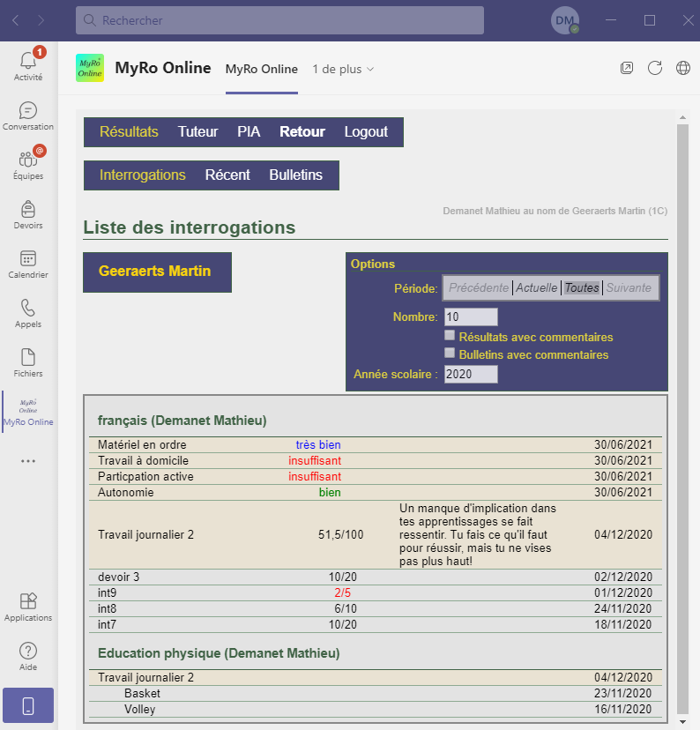This screenshot has height=730, width=700.
Task: Select the Récent submenu
Action: click(x=227, y=175)
